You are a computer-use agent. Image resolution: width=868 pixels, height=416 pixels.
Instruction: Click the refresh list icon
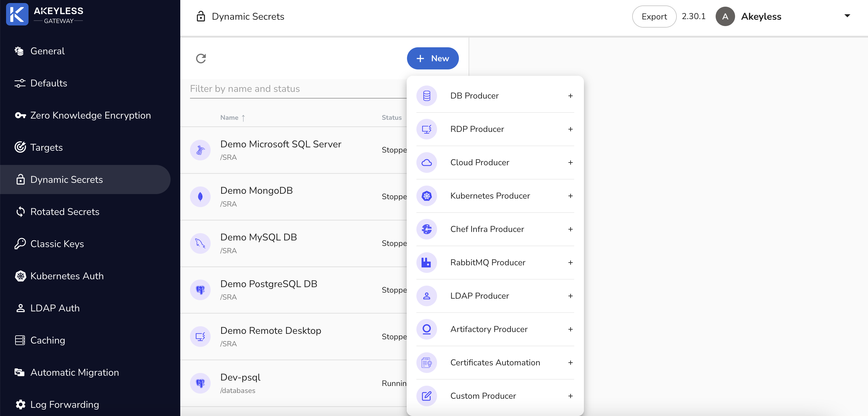click(x=201, y=59)
